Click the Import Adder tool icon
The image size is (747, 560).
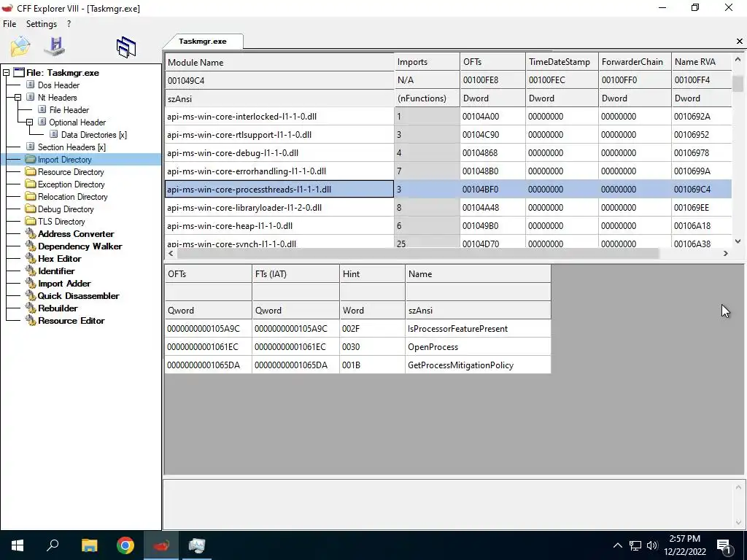click(31, 283)
